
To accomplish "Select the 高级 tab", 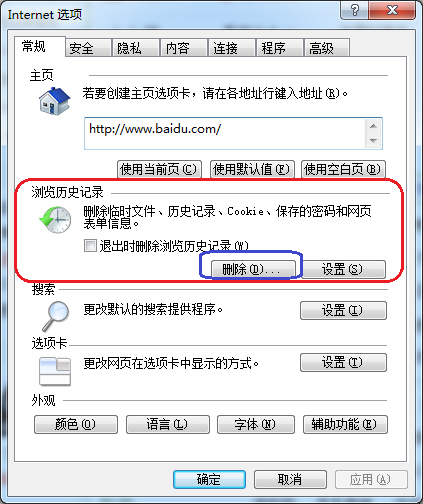I will [326, 48].
